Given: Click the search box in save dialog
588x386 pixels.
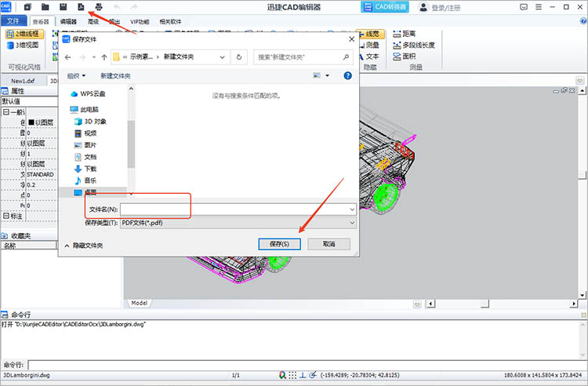Looking at the screenshot, I should tap(303, 57).
